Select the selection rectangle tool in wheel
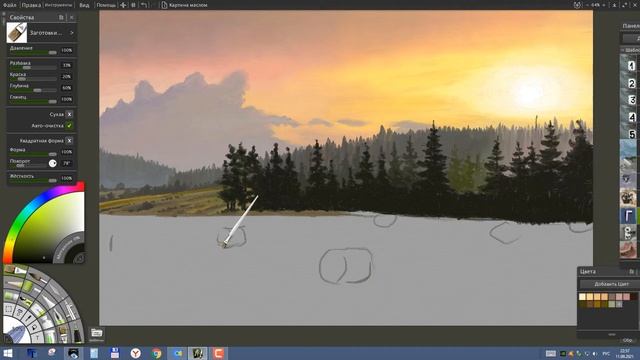640x360 pixels. (x=9, y=309)
